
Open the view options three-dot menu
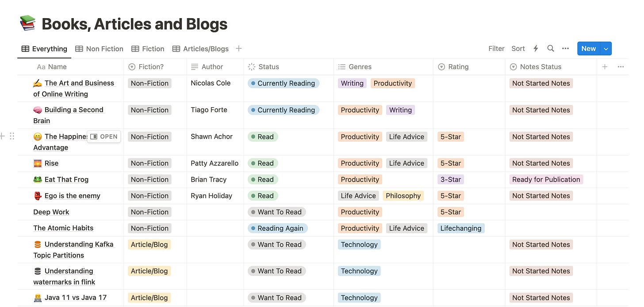tap(565, 49)
